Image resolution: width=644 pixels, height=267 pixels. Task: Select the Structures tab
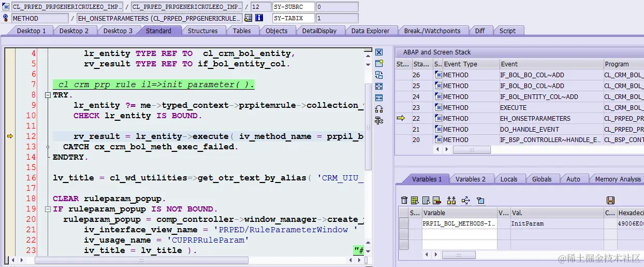(202, 31)
